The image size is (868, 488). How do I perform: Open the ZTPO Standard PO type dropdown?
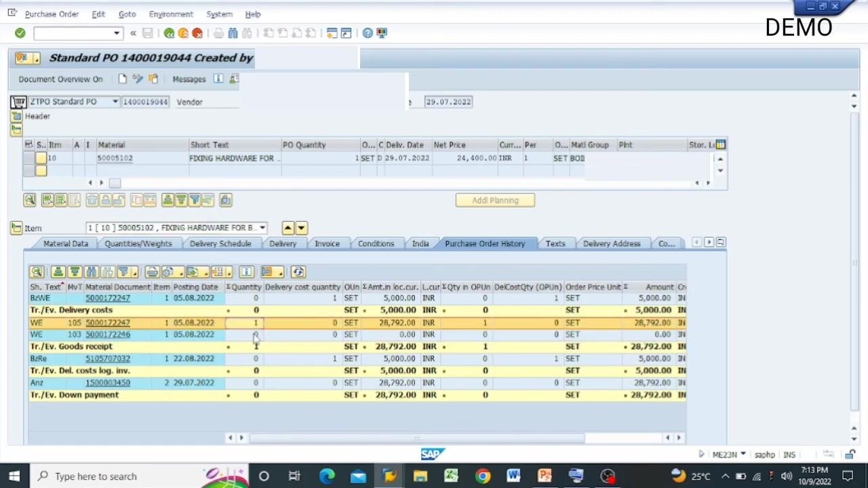click(115, 102)
